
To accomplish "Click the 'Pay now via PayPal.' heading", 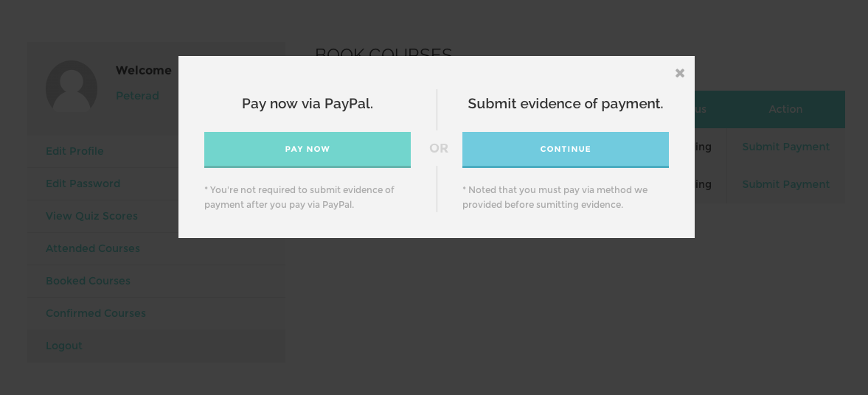I will [308, 104].
